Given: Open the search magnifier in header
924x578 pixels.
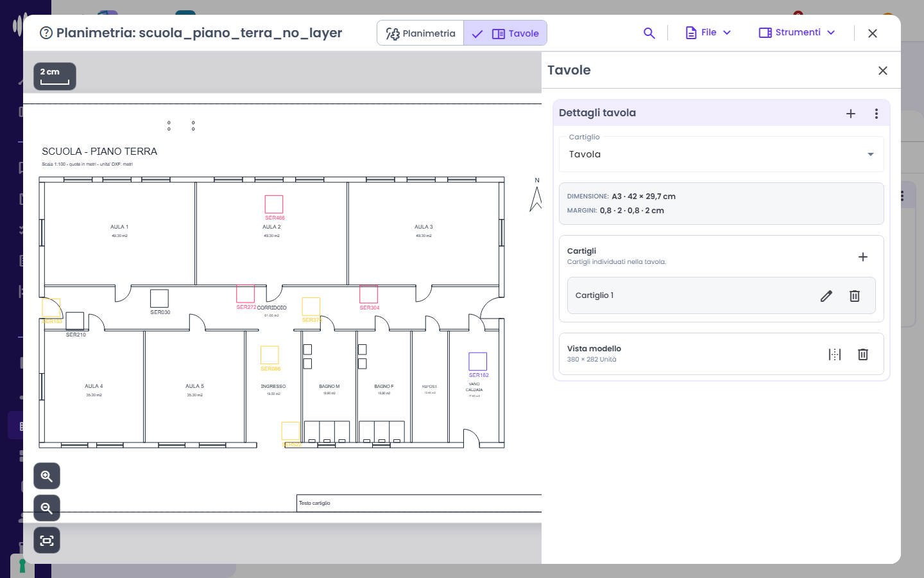Looking at the screenshot, I should click(649, 33).
